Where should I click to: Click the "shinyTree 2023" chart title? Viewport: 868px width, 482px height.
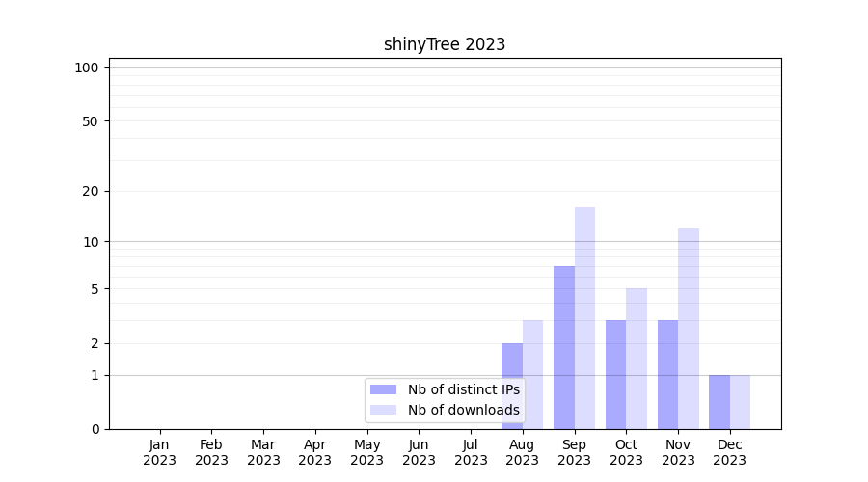click(x=445, y=44)
